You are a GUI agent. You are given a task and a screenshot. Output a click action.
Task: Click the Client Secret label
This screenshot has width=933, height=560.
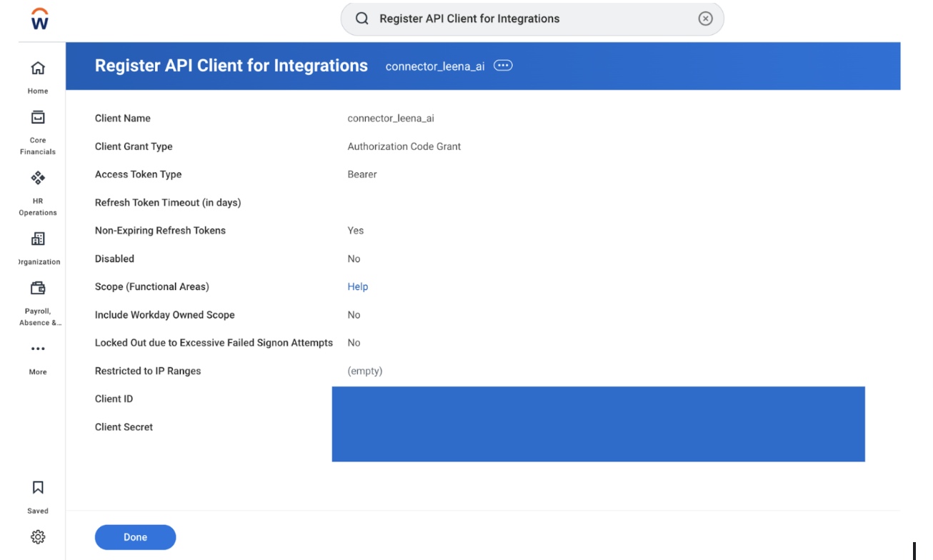[x=124, y=427]
